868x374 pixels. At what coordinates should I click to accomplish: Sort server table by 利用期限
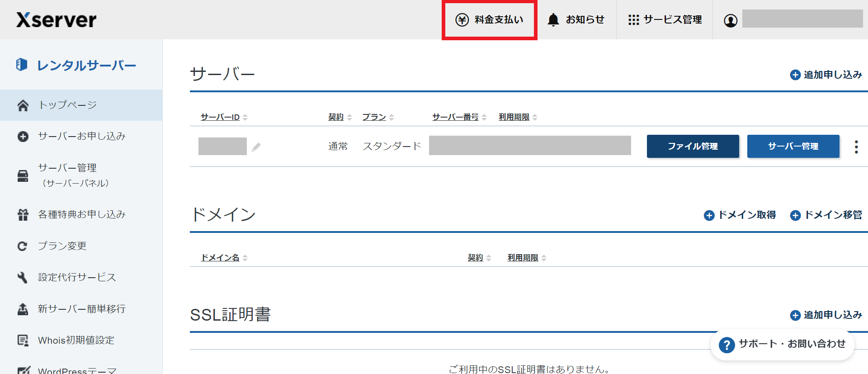click(x=518, y=117)
